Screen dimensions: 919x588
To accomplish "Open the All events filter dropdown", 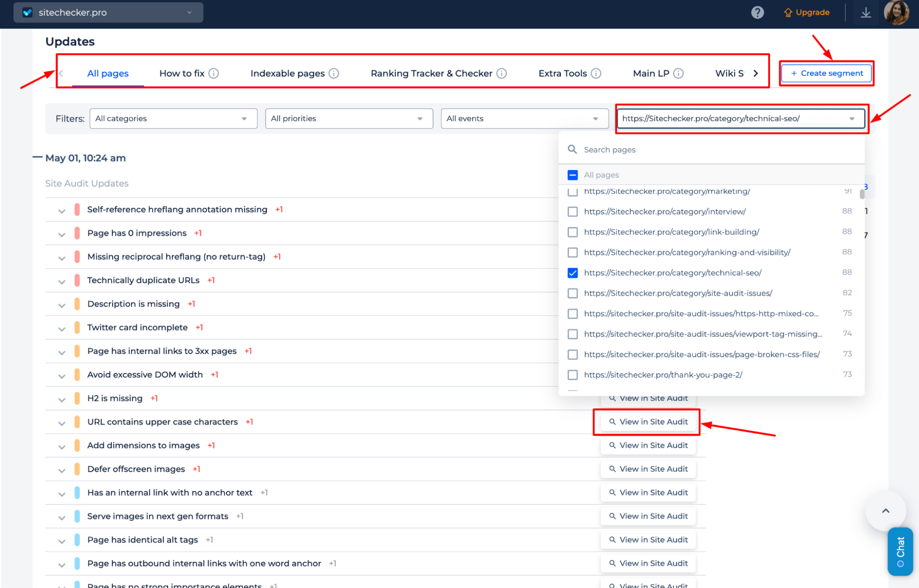I will point(525,119).
